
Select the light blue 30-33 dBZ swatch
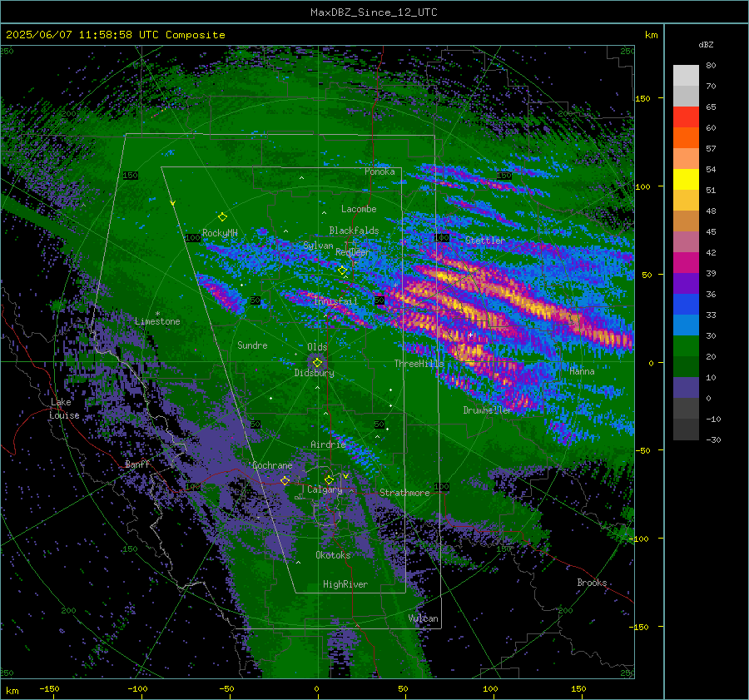pyautogui.click(x=686, y=325)
